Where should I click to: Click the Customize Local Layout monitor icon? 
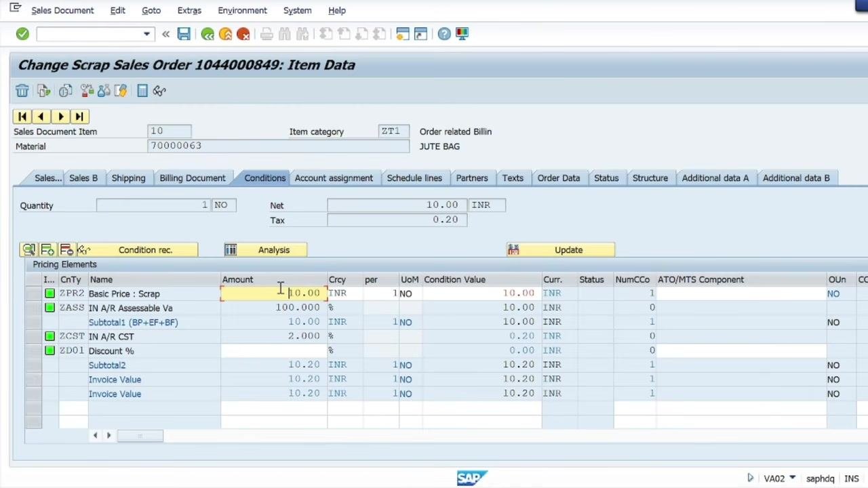pyautogui.click(x=462, y=34)
